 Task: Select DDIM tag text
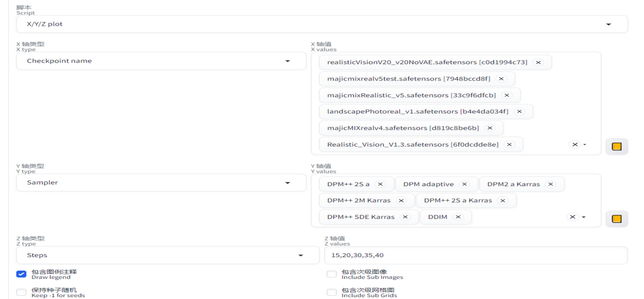coord(438,217)
